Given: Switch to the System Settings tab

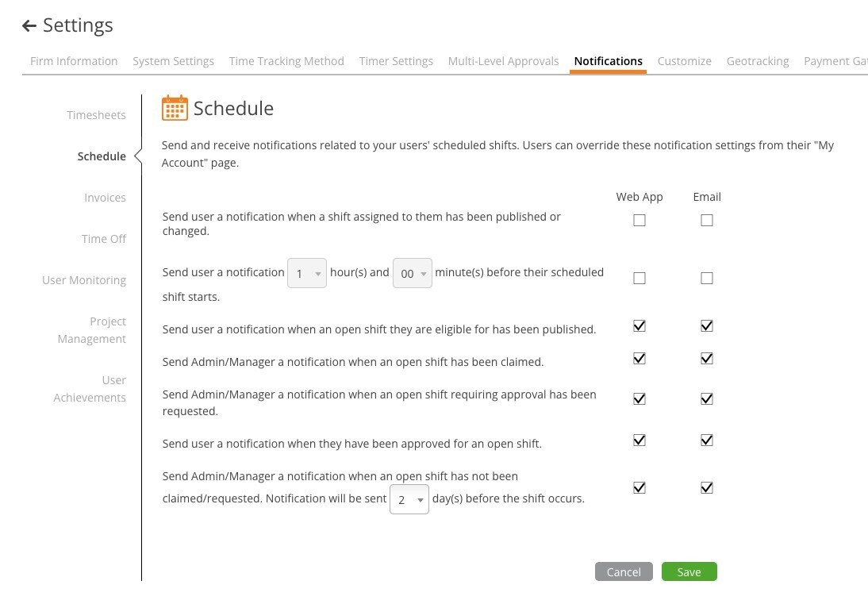Looking at the screenshot, I should tap(173, 61).
